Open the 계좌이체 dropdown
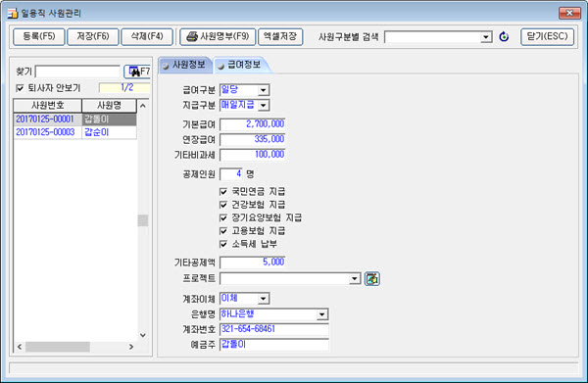The height and width of the screenshot is (383, 588). tap(264, 299)
